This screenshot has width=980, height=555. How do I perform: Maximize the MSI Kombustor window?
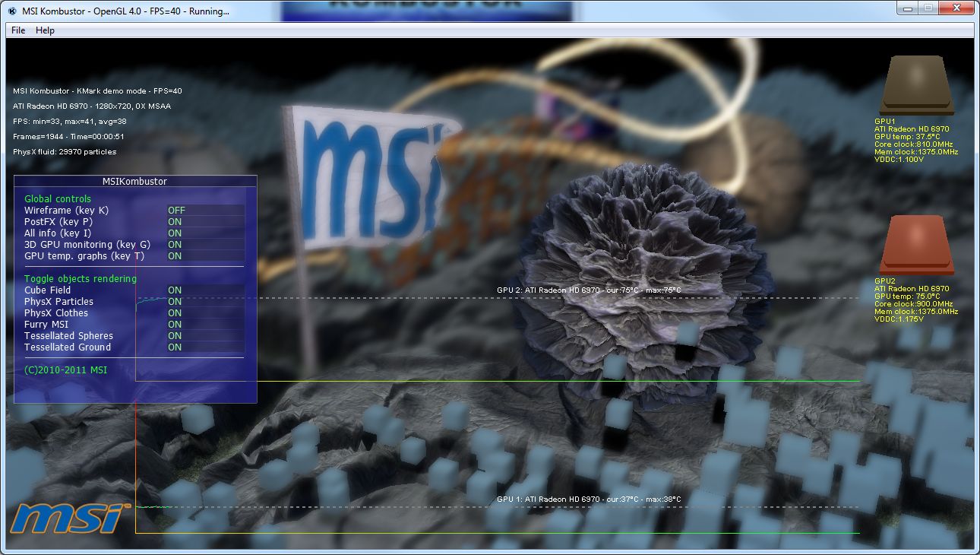click(928, 8)
